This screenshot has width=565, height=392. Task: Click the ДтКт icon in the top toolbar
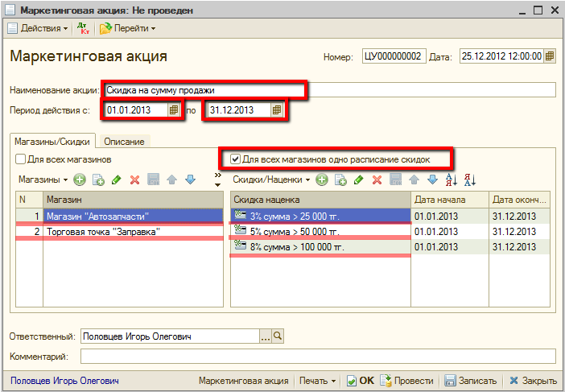tap(84, 28)
